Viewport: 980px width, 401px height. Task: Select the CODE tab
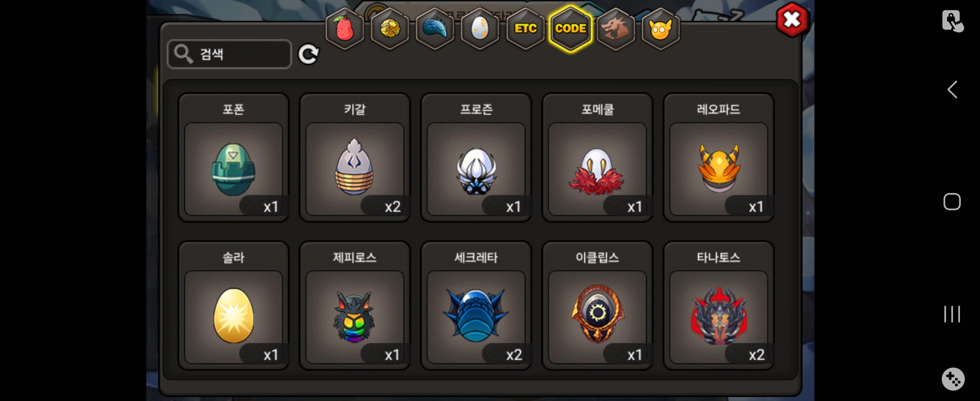click(570, 29)
